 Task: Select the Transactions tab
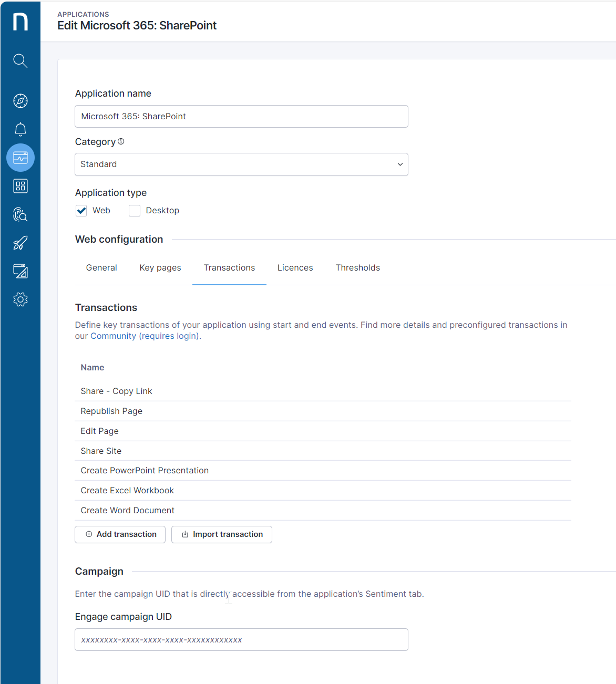[x=229, y=268]
